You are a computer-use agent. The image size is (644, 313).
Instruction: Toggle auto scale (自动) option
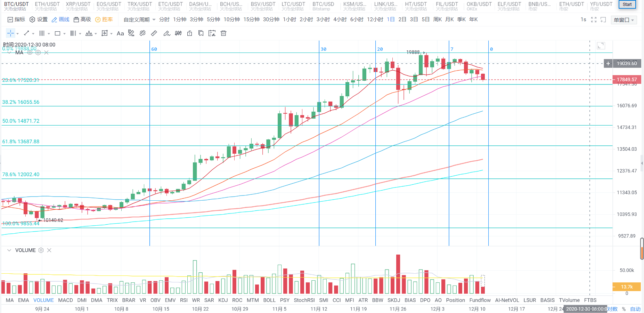[x=635, y=309]
